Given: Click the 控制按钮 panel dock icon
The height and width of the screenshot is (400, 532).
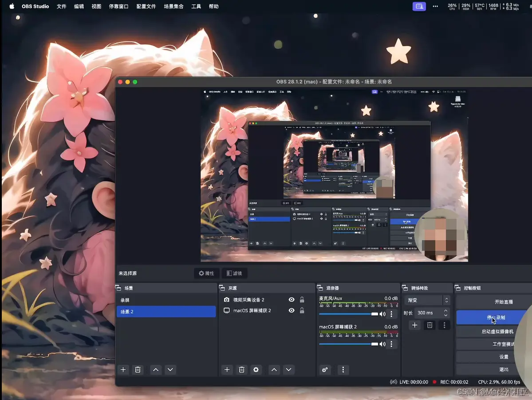Looking at the screenshot, I should (457, 288).
